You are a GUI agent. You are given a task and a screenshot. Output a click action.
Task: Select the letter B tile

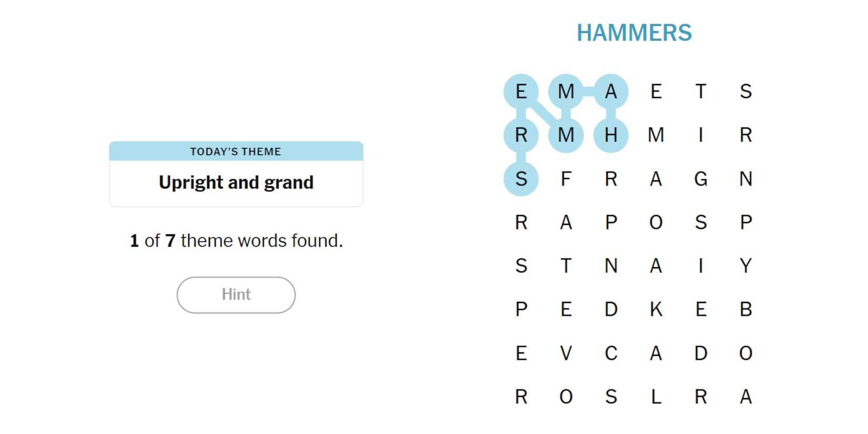pos(745,309)
